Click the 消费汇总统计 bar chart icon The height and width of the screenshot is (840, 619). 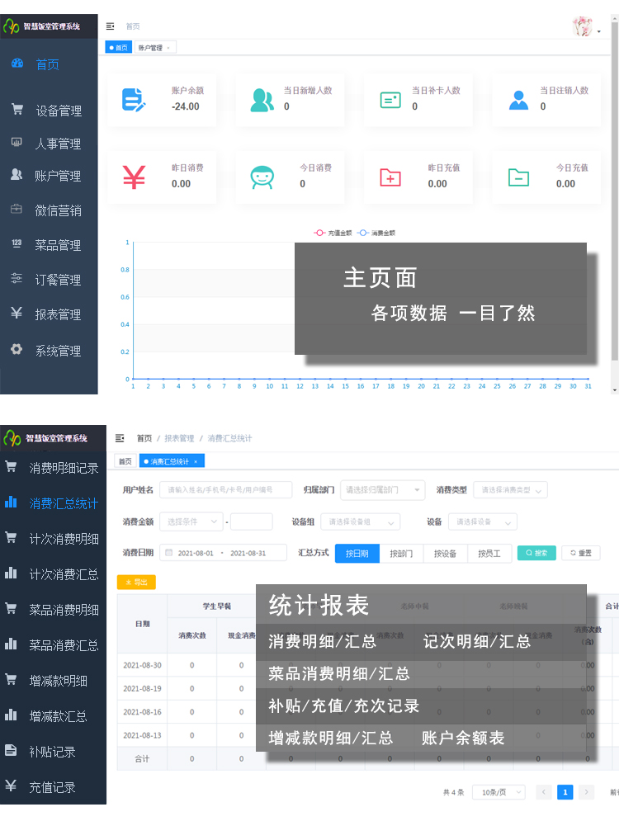(x=11, y=502)
